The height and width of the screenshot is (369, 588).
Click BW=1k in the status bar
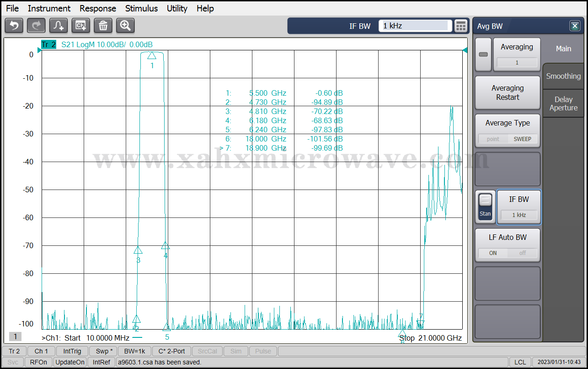click(135, 351)
